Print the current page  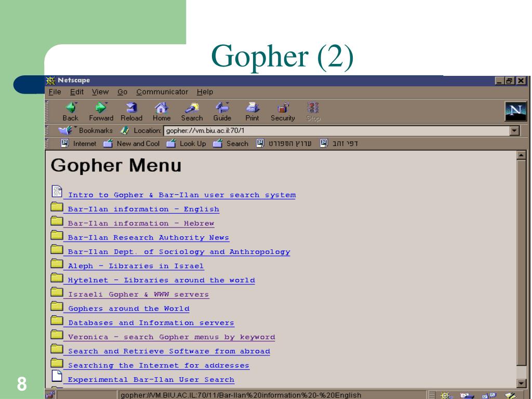click(252, 112)
